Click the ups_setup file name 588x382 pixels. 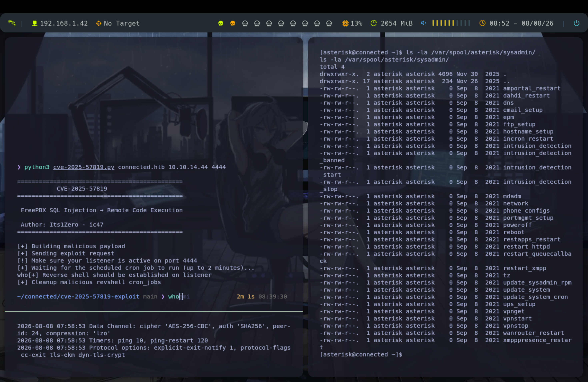point(519,304)
